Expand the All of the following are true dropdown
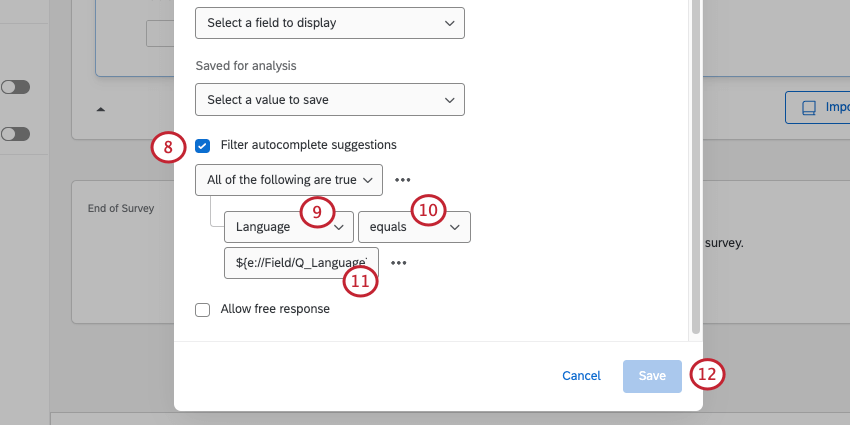Image resolution: width=850 pixels, height=425 pixels. 290,180
